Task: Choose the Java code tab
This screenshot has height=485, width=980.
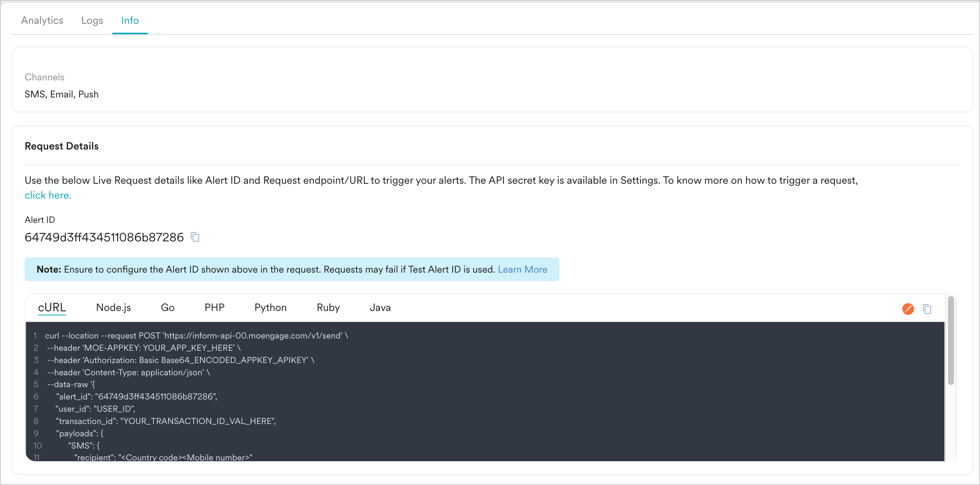Action: pyautogui.click(x=380, y=307)
